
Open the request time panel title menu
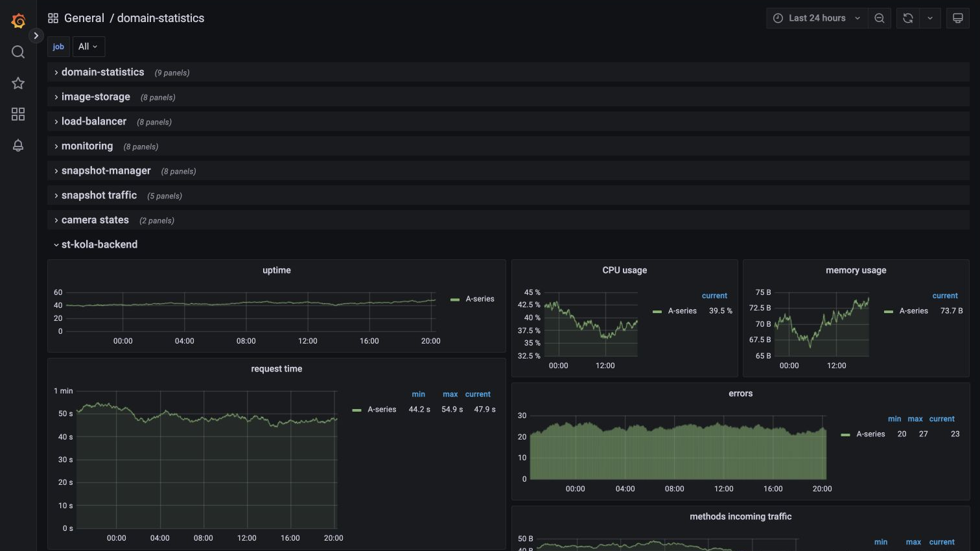pos(277,369)
